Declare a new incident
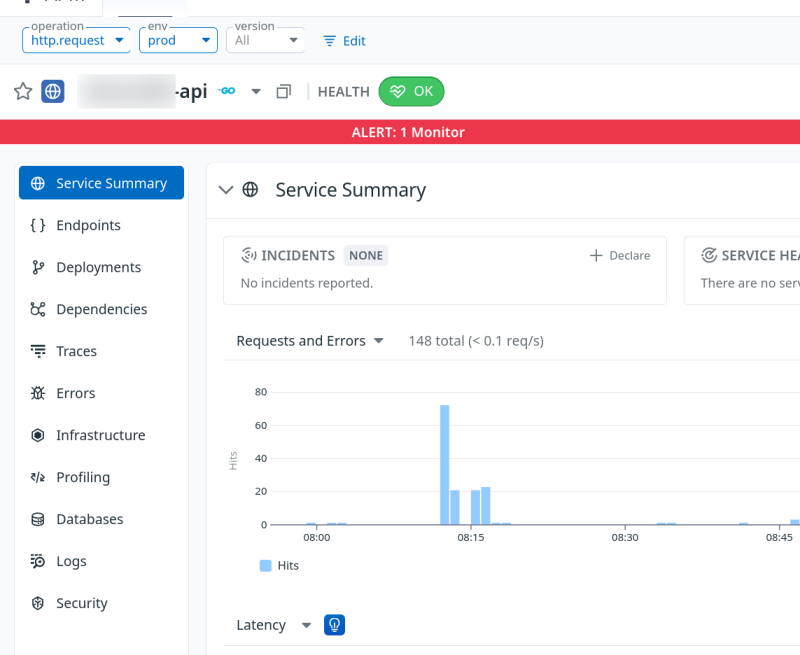This screenshot has height=655, width=800. coord(620,255)
